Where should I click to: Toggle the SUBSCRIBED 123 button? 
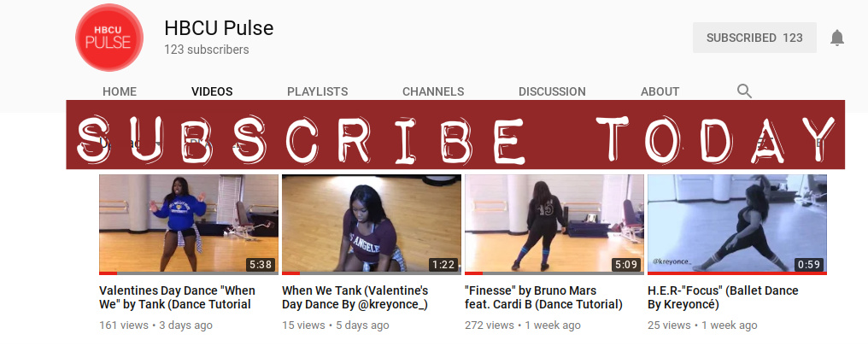[754, 38]
